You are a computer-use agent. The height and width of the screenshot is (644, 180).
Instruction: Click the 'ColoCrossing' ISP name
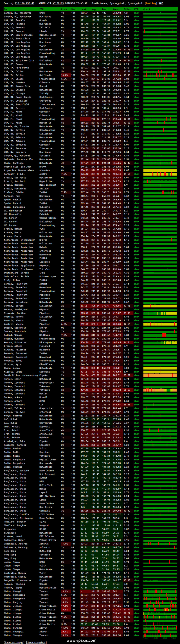tap(47, 130)
